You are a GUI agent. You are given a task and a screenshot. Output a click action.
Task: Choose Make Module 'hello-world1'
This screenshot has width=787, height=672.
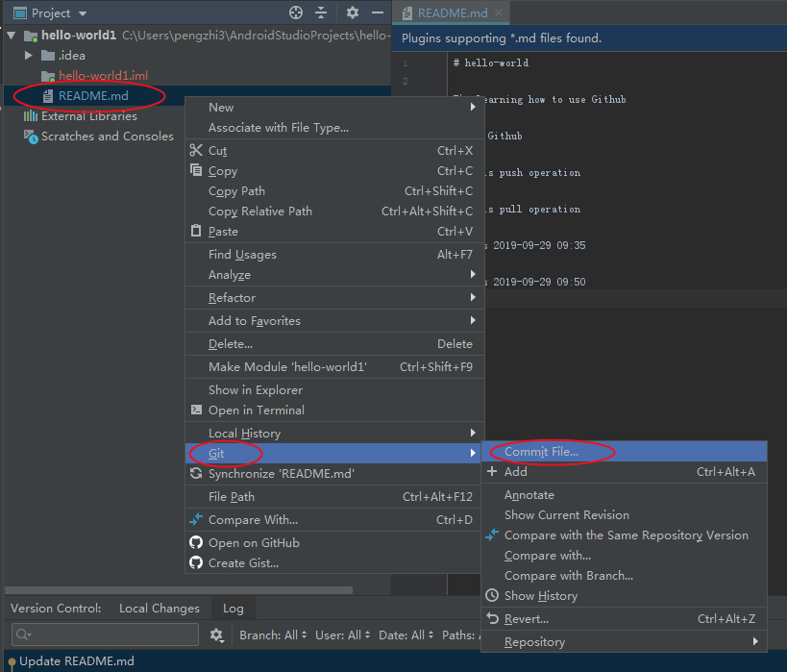334,367
